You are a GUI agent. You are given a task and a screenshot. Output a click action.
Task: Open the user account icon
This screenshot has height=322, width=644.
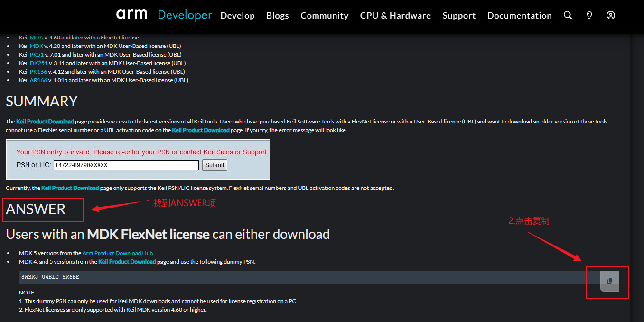click(x=611, y=15)
